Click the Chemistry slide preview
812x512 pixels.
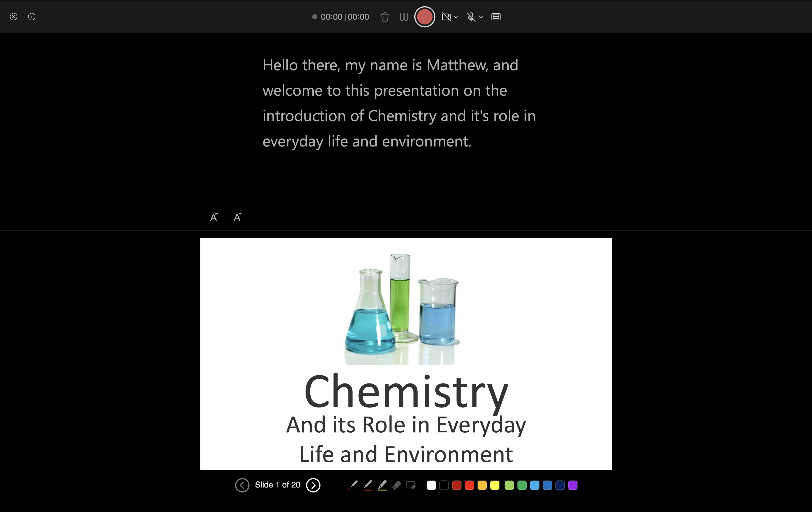[406, 354]
